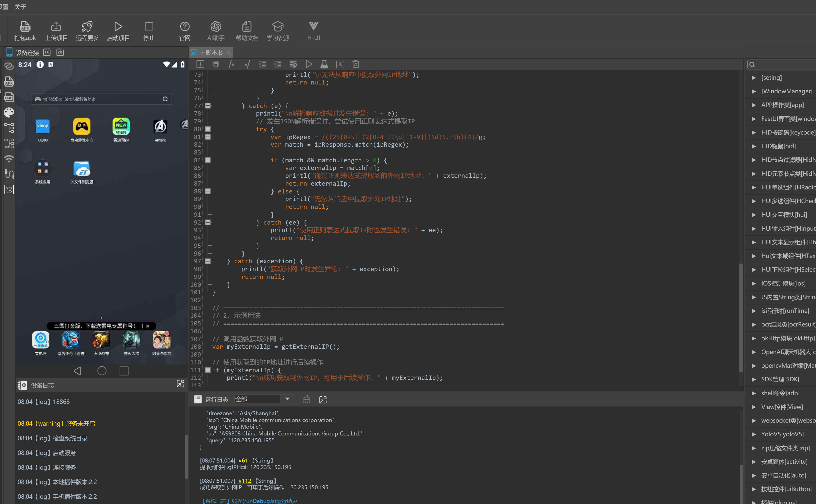Click the trash icon in editor toolbar
This screenshot has width=816, height=504.
356,64
